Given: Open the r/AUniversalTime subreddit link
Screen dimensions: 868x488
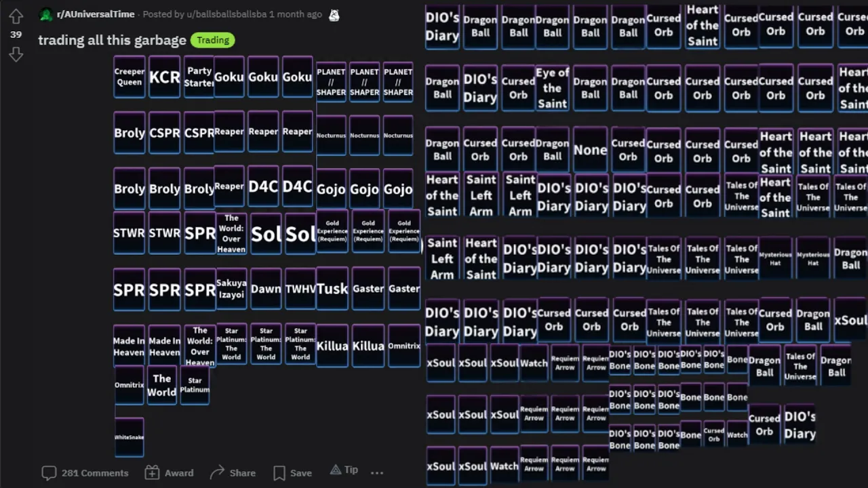Looking at the screenshot, I should tap(96, 14).
